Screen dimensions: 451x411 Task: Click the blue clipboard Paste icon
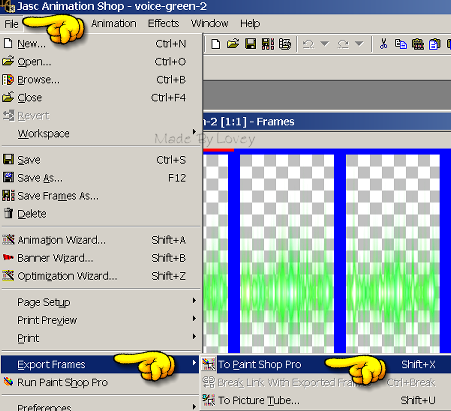[435, 44]
